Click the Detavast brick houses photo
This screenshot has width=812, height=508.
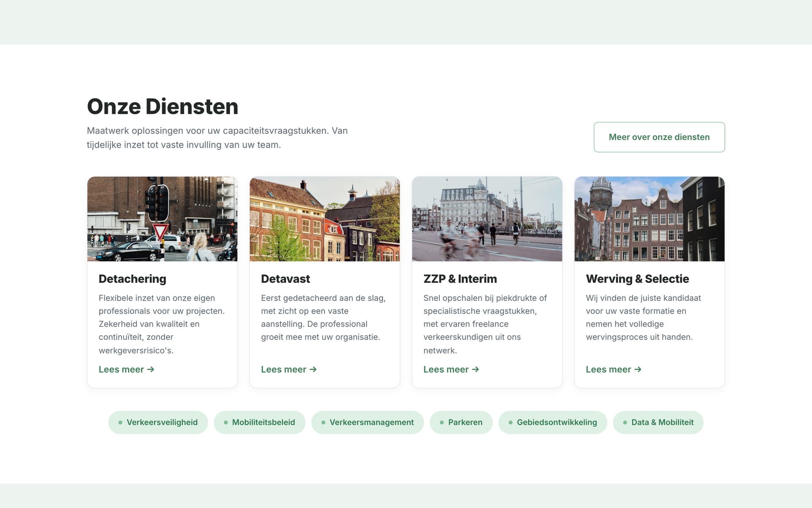pos(325,219)
